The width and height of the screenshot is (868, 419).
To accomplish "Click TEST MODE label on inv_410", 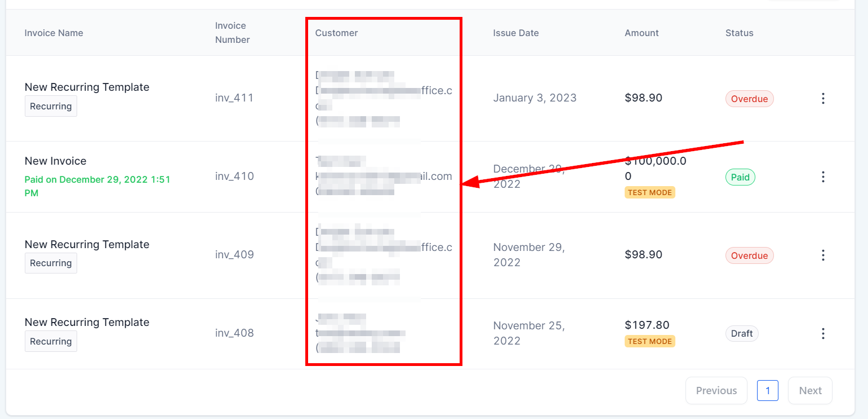I will click(649, 192).
